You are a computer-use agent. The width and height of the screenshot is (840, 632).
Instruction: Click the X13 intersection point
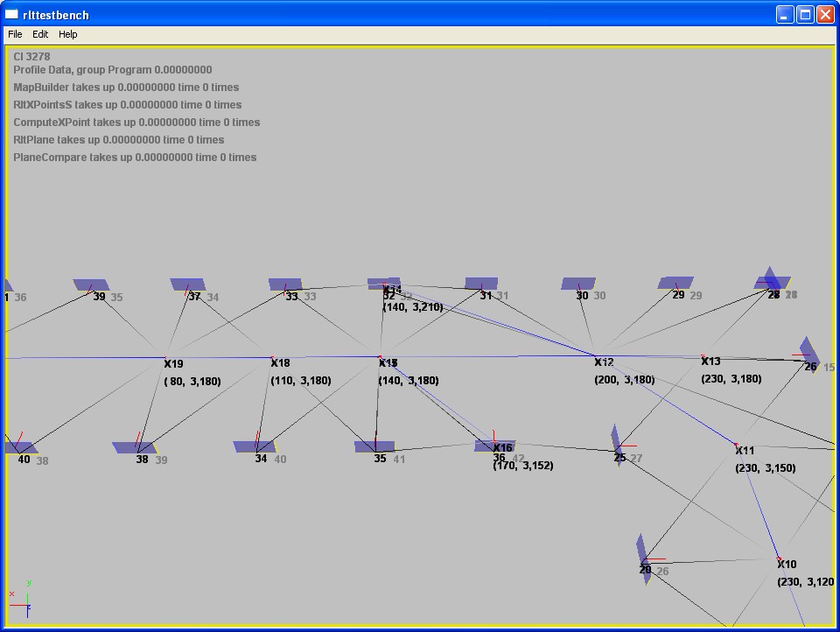coord(703,356)
